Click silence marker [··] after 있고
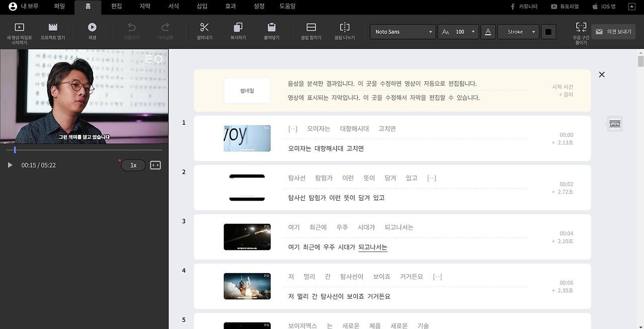 pos(432,178)
